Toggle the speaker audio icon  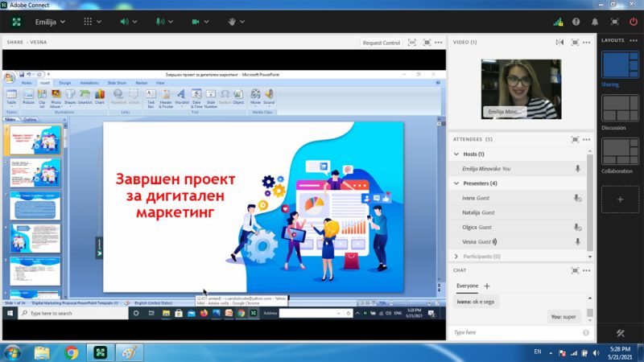[x=125, y=22]
